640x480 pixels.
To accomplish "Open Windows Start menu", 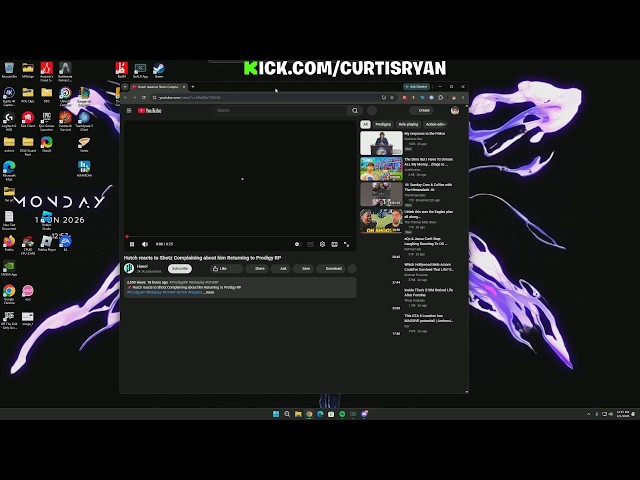I will (x=276, y=414).
